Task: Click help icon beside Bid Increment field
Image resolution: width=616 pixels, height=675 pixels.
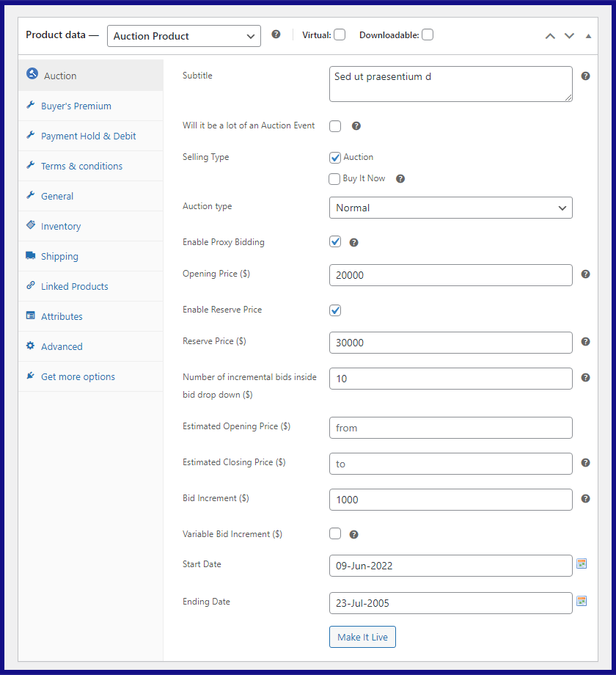Action: tap(585, 498)
